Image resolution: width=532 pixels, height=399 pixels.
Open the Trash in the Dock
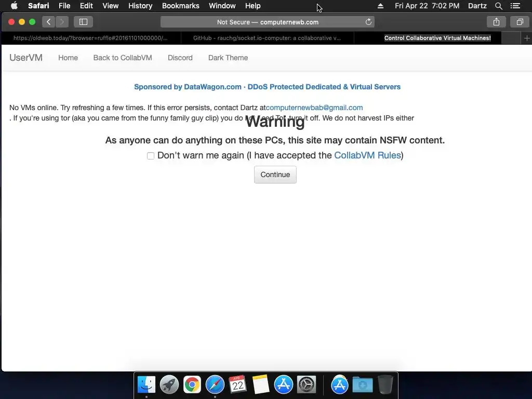[385, 384]
